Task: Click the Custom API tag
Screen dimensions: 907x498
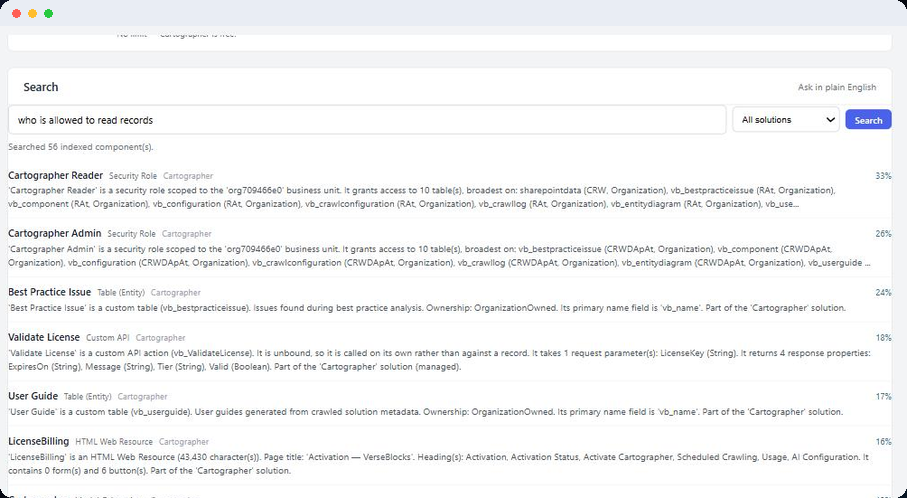Action: pyautogui.click(x=108, y=338)
